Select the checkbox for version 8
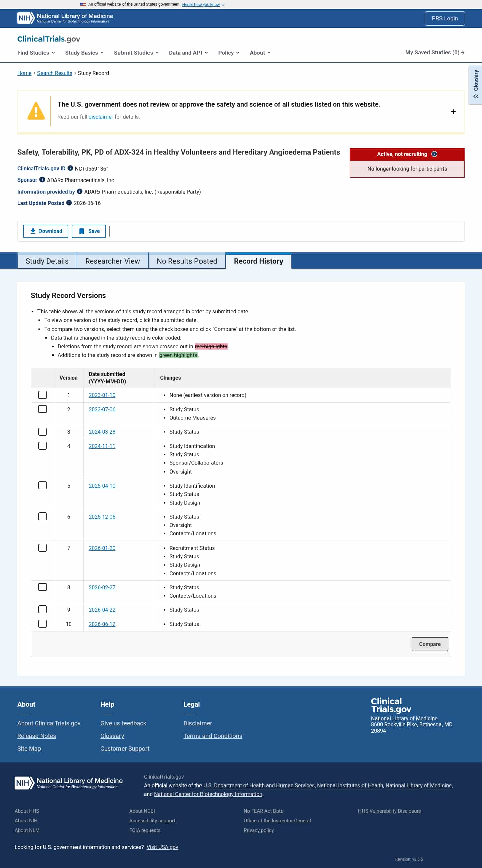This screenshot has height=868, width=482. 43,587
